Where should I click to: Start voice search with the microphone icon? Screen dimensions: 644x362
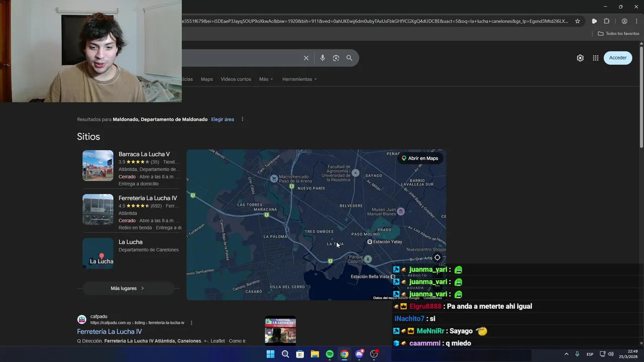point(323,58)
